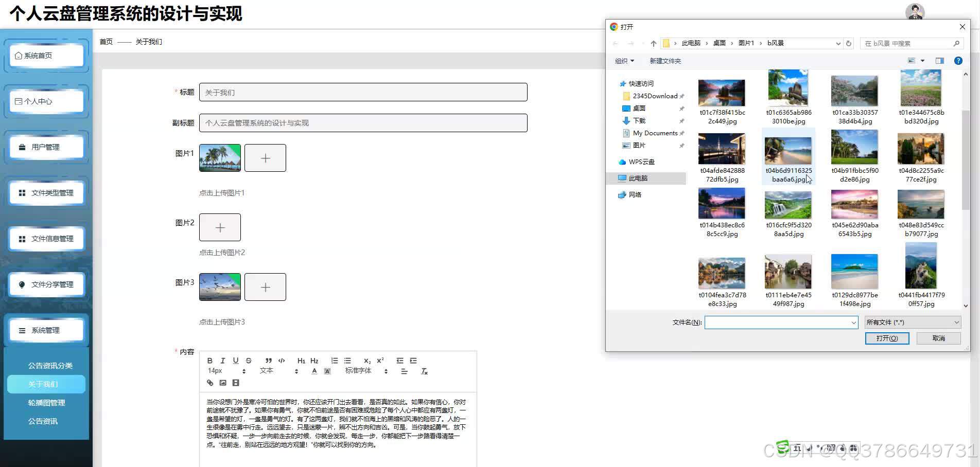Insert a blockquote in the editor
This screenshot has width=980, height=467.
pyautogui.click(x=269, y=361)
